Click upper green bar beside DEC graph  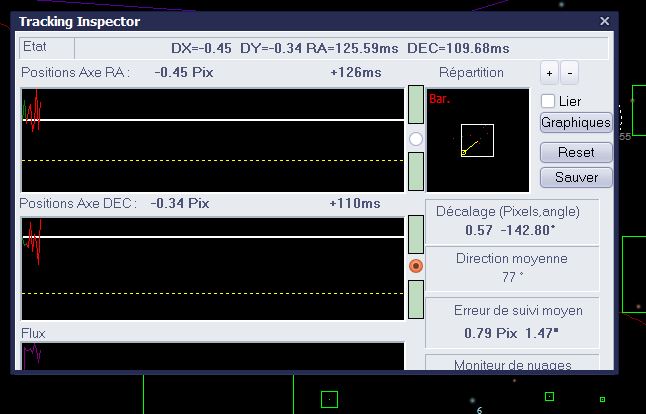click(x=416, y=234)
